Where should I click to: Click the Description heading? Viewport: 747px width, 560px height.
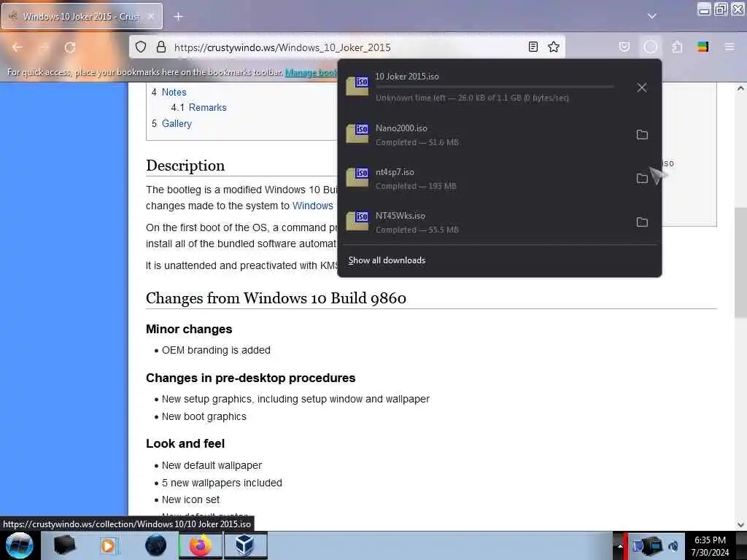tap(185, 166)
